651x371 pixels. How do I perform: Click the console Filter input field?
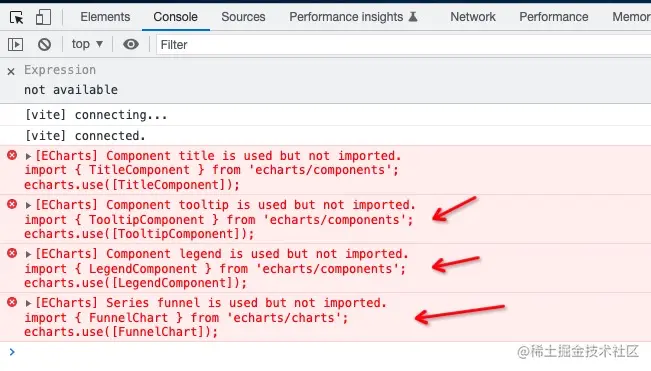pos(404,44)
